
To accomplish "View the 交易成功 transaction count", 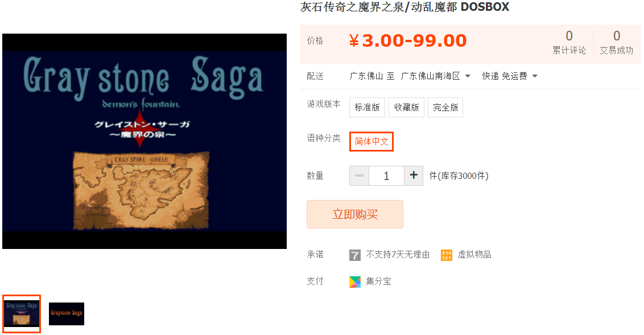I will [x=617, y=42].
